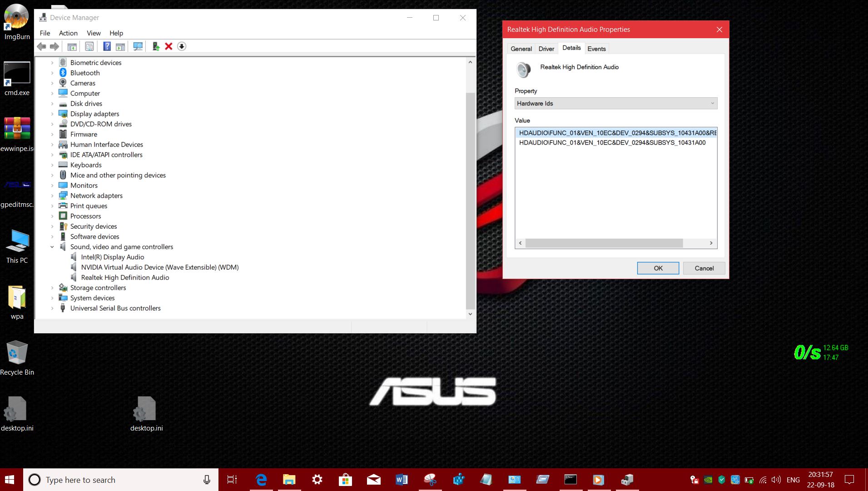The width and height of the screenshot is (868, 491).
Task: Expand the Network adapters node
Action: point(52,196)
